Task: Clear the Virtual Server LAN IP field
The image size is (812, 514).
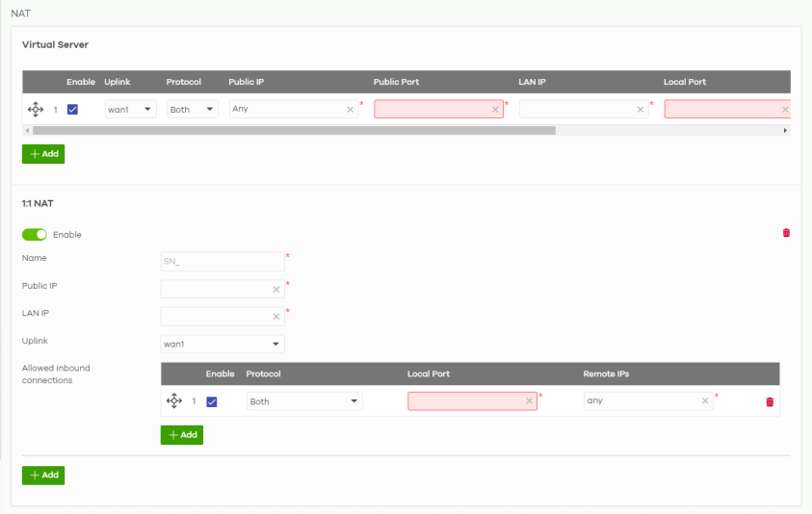Action: tap(641, 110)
